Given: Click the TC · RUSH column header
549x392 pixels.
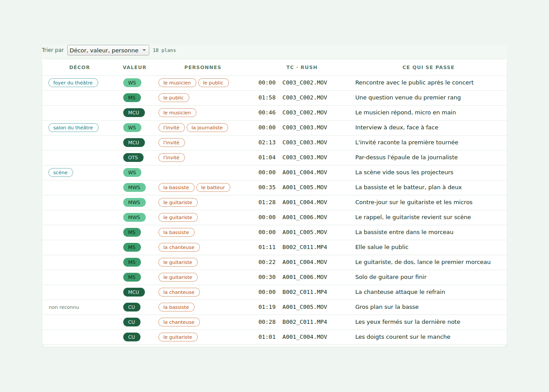Looking at the screenshot, I should tap(302, 67).
